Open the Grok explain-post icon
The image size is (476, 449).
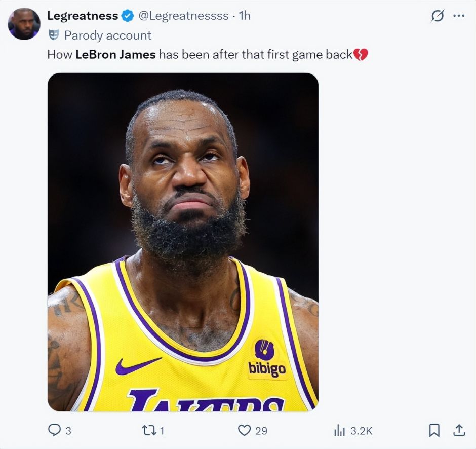click(x=437, y=16)
